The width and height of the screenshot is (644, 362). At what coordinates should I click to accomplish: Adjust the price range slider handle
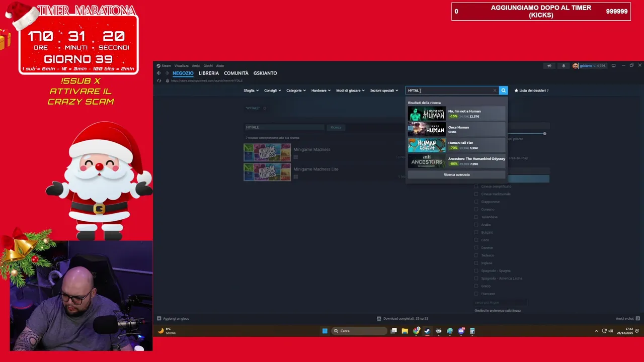[544, 133]
